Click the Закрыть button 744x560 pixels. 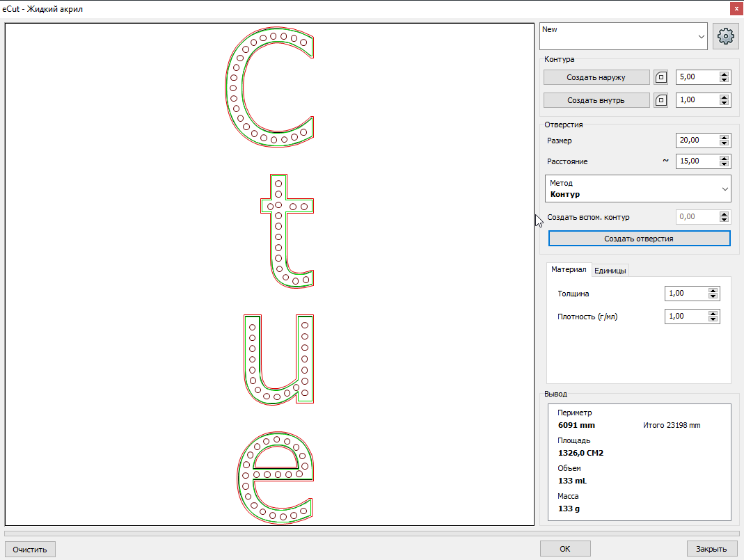711,549
